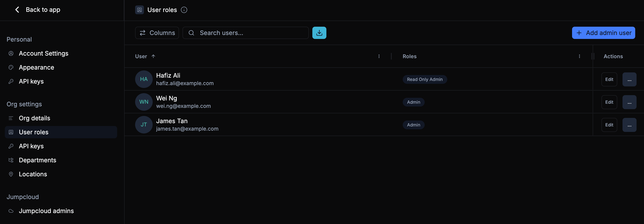
Task: Click the info icon beside User roles
Action: (x=184, y=10)
